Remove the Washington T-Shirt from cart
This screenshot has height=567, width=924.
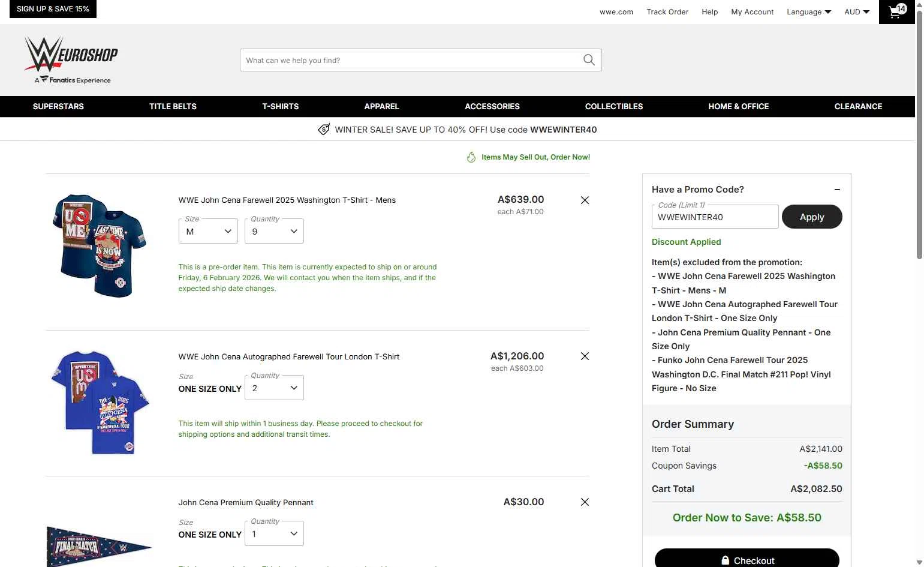585,200
